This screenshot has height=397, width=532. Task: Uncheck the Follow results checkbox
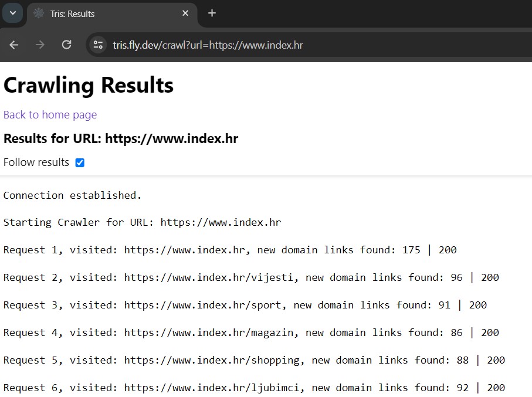tap(80, 163)
